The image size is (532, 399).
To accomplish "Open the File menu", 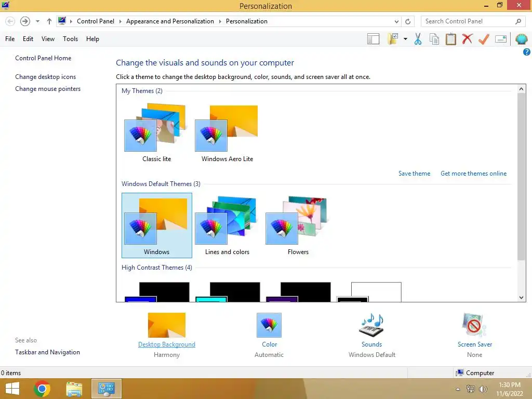I will click(x=10, y=39).
